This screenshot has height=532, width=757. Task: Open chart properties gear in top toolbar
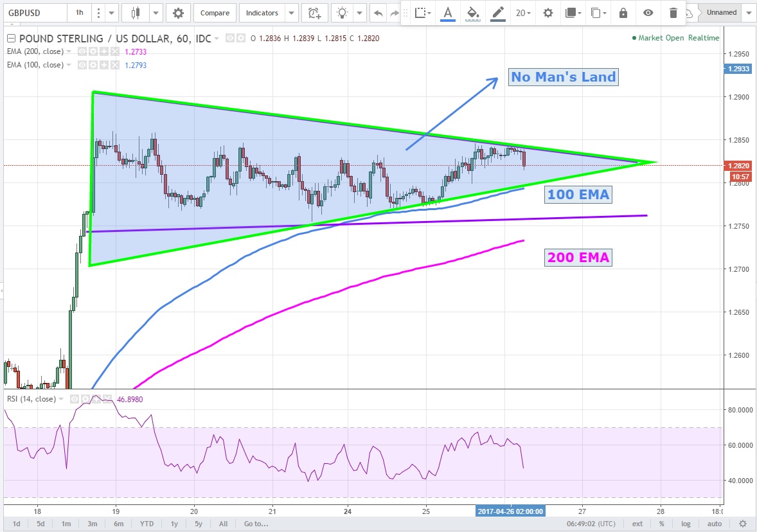pyautogui.click(x=178, y=13)
